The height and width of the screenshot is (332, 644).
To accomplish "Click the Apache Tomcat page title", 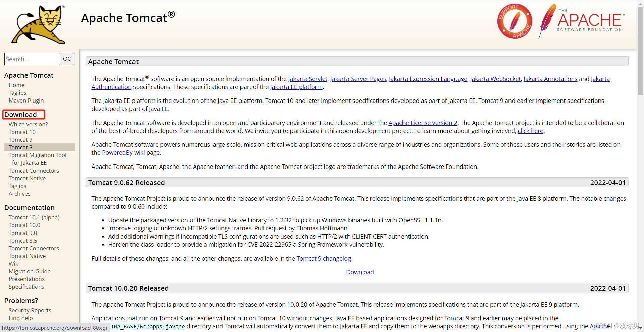I will click(x=128, y=18).
